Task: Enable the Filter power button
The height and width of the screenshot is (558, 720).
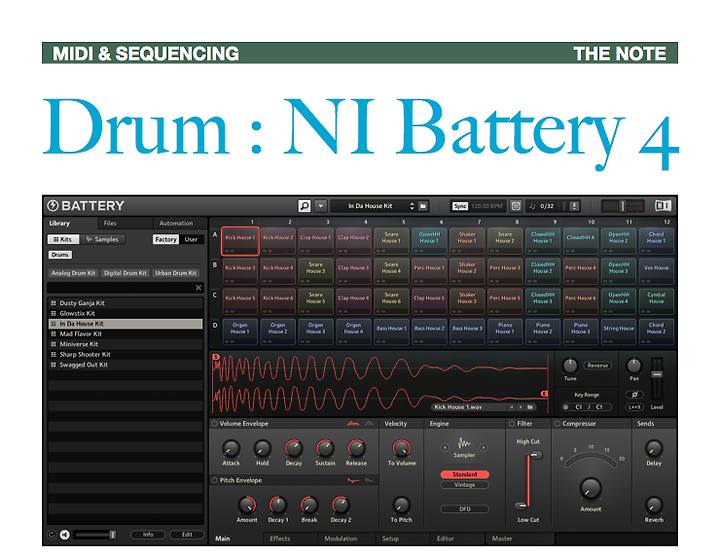Action: [x=512, y=423]
